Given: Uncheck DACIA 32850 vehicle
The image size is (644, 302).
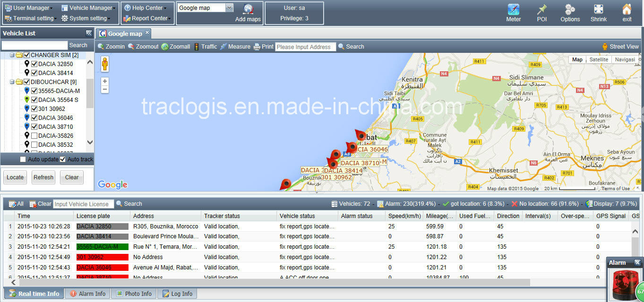Looking at the screenshot, I should pos(34,64).
